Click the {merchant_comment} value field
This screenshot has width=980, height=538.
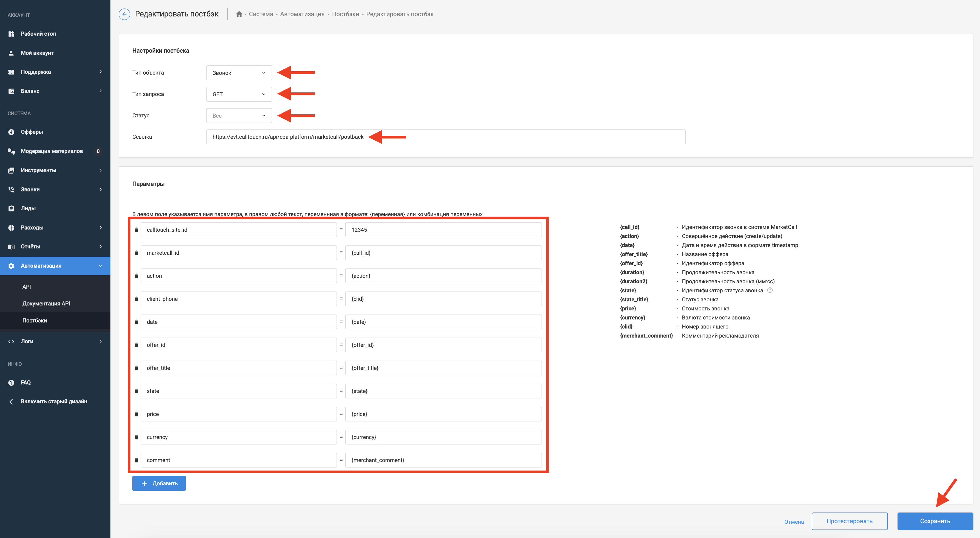443,460
